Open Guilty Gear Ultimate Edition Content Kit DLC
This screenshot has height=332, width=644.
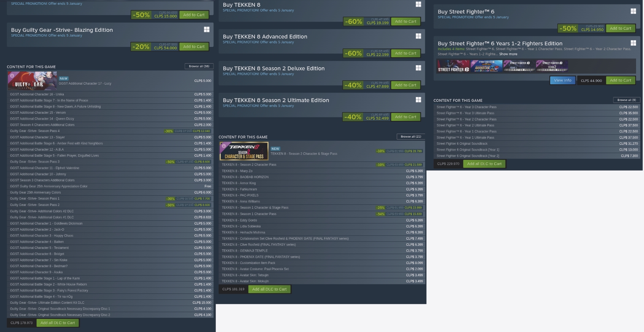(110, 303)
